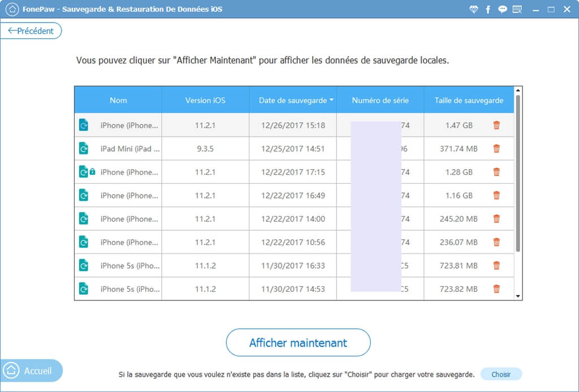This screenshot has width=579, height=392.
Task: Sort by the Version iOS column header
Action: (205, 100)
